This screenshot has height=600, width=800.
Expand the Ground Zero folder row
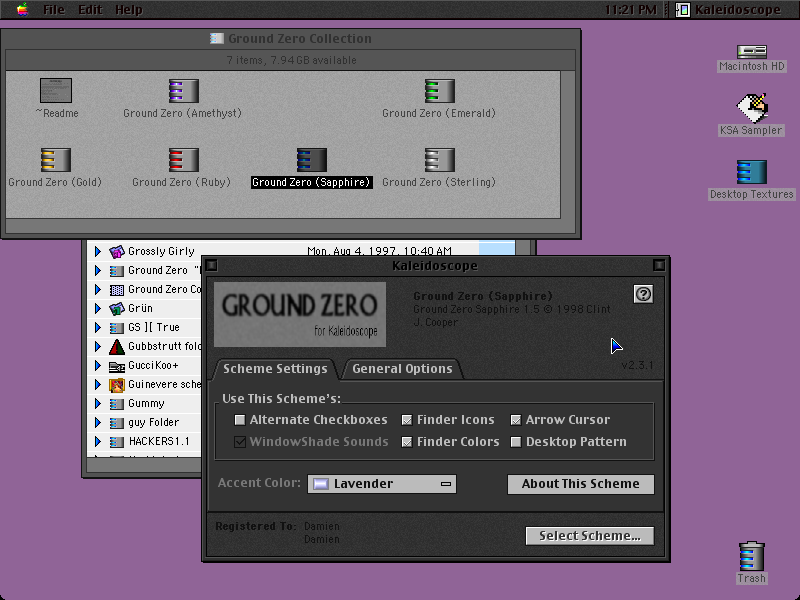coord(97,270)
